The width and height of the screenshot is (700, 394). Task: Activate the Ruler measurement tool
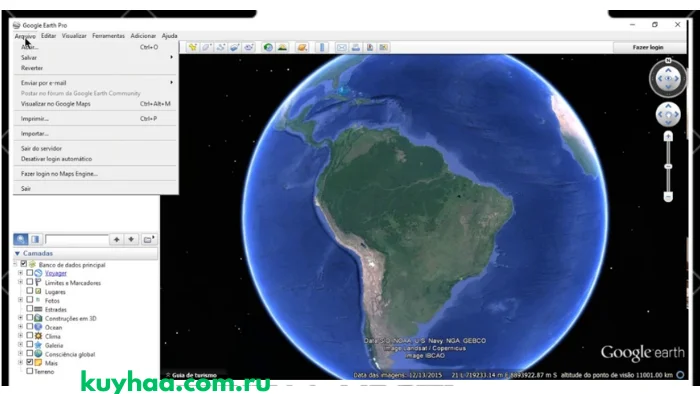point(322,47)
